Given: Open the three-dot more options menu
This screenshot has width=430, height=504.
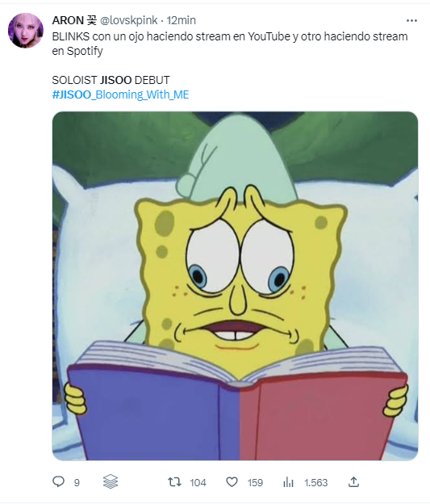Looking at the screenshot, I should tap(411, 20).
